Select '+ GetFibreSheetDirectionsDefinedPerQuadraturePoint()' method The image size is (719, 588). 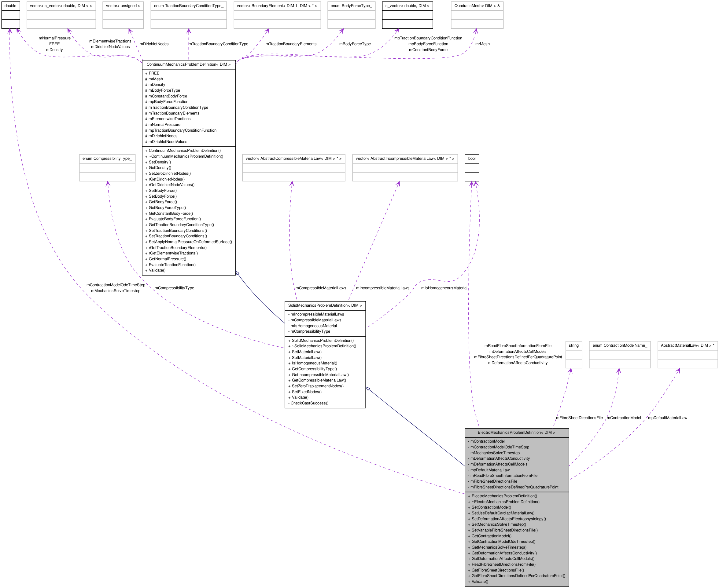click(516, 576)
